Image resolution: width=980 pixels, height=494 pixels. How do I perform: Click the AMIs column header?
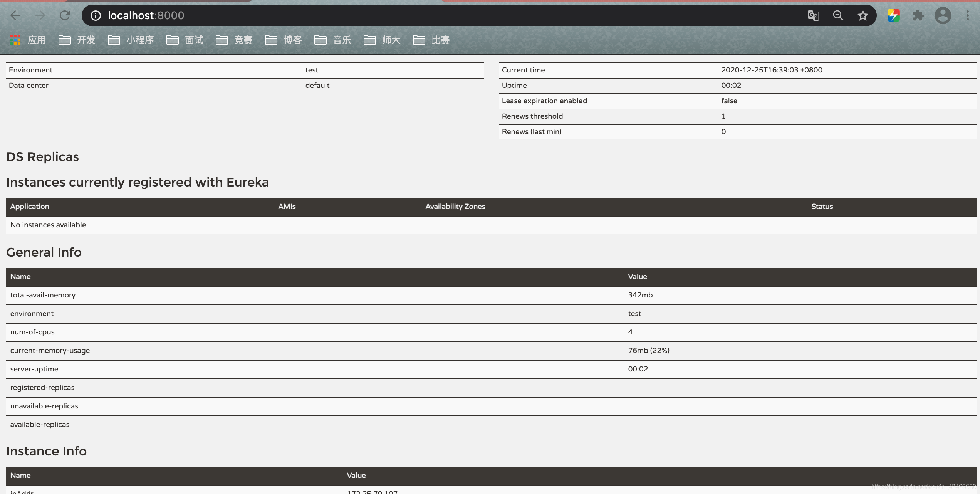pos(287,207)
